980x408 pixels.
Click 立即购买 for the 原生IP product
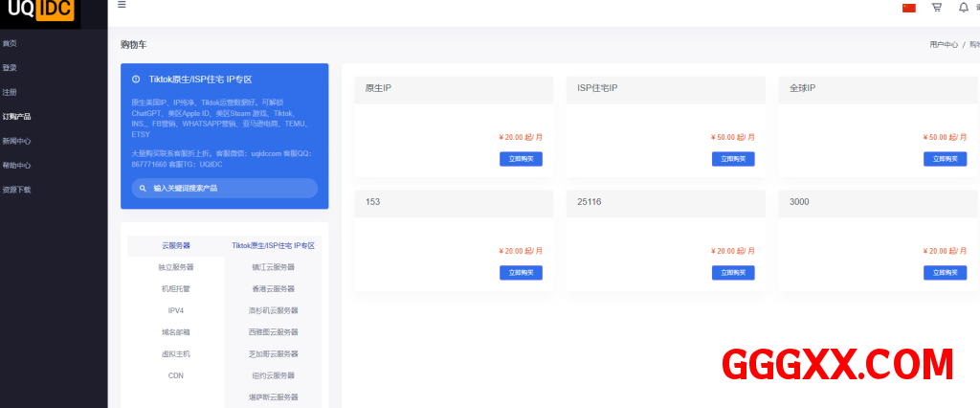click(521, 159)
